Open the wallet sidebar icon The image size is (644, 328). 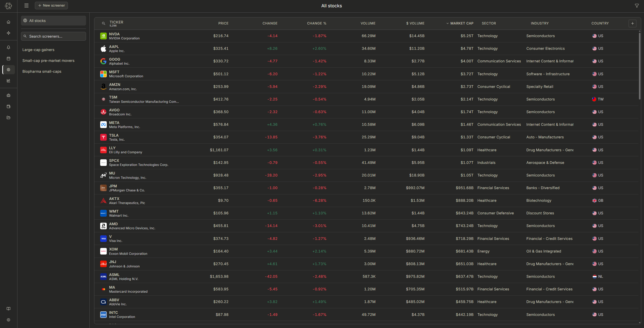pos(9,107)
